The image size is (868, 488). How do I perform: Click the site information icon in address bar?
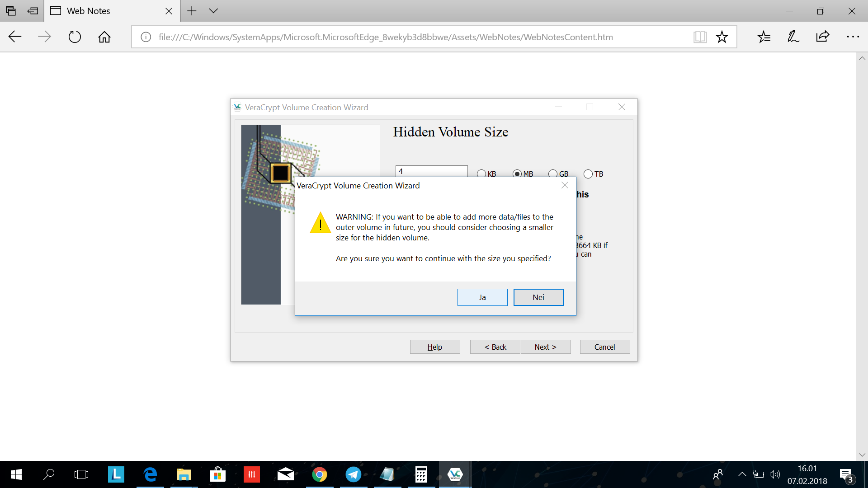(146, 37)
